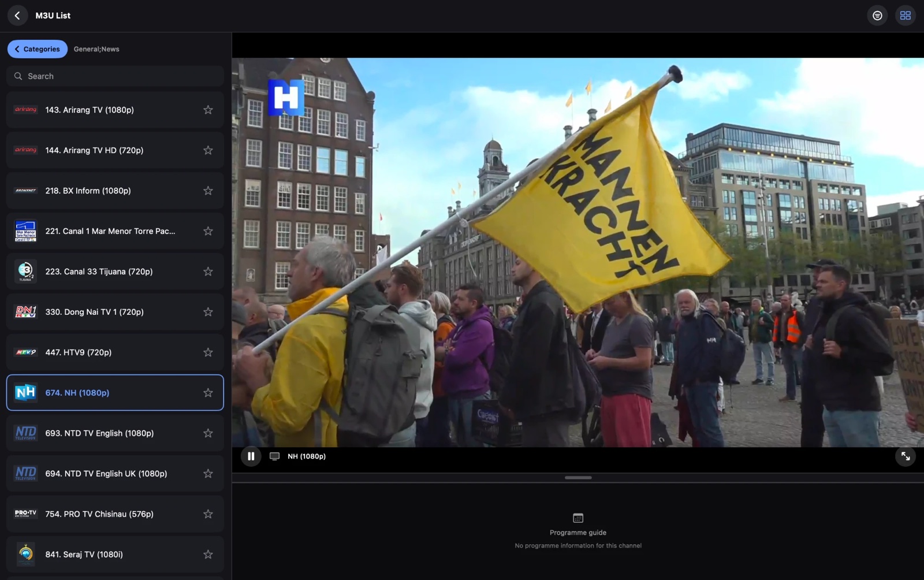Click the Programme guide calendar icon

pyautogui.click(x=578, y=518)
